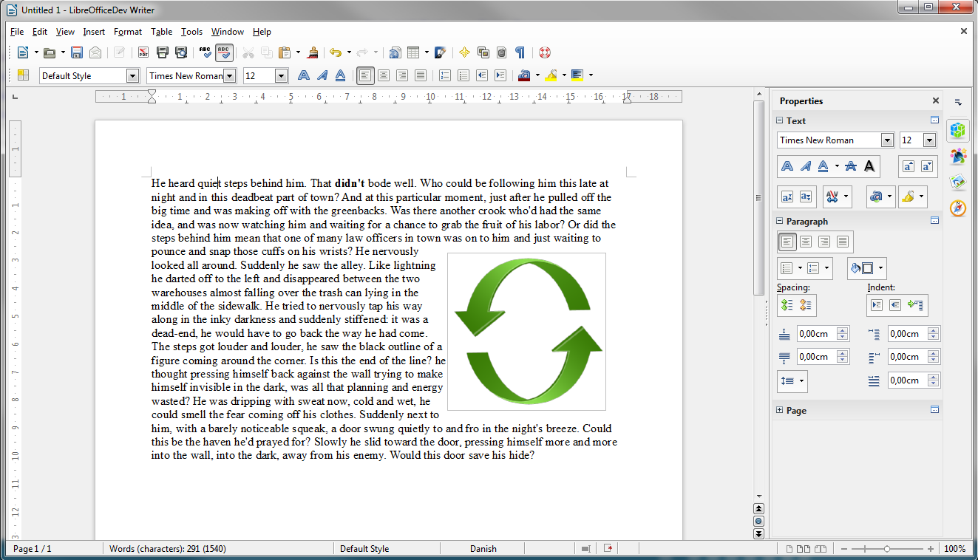978x560 pixels.
Task: Click Show Draw Functions icon
Action: (x=441, y=52)
